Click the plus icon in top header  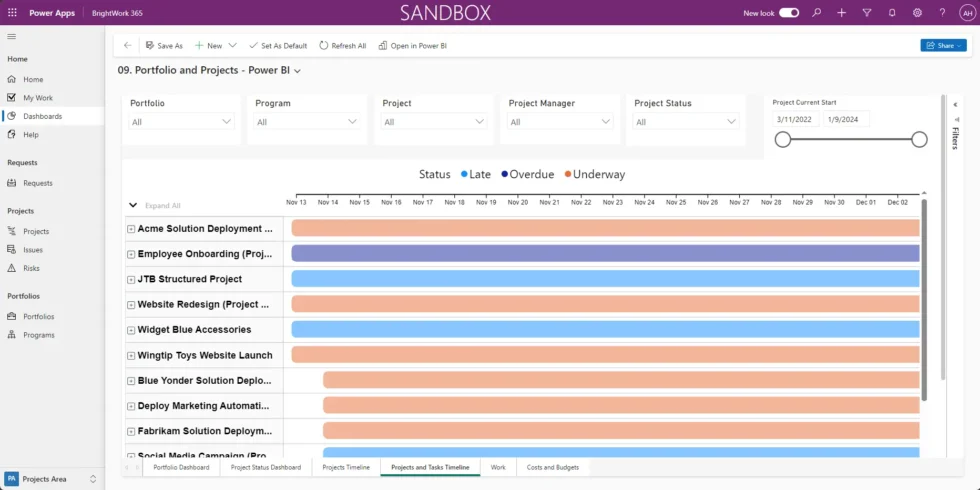pos(841,13)
